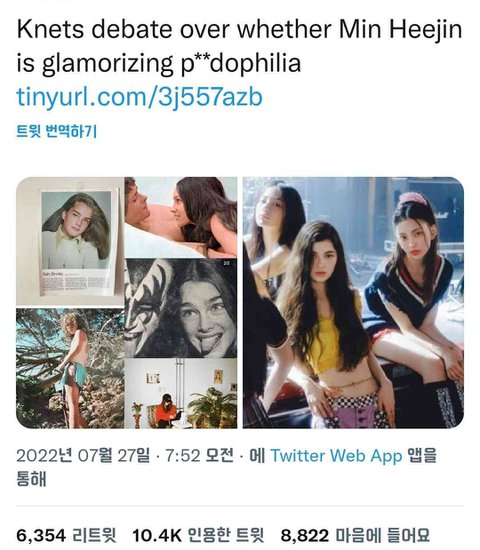Select the two people on white bedding photo
The image size is (480, 550).
click(181, 217)
